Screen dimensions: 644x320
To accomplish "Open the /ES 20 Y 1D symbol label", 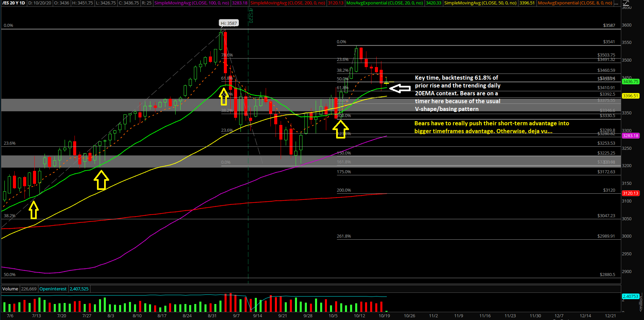I will click(x=14, y=3).
